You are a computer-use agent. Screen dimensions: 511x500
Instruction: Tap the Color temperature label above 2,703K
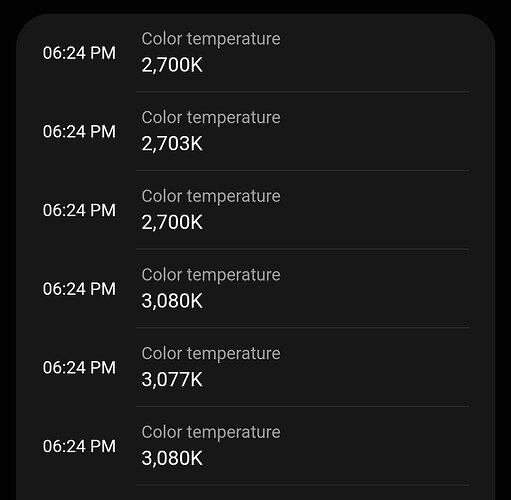[211, 118]
